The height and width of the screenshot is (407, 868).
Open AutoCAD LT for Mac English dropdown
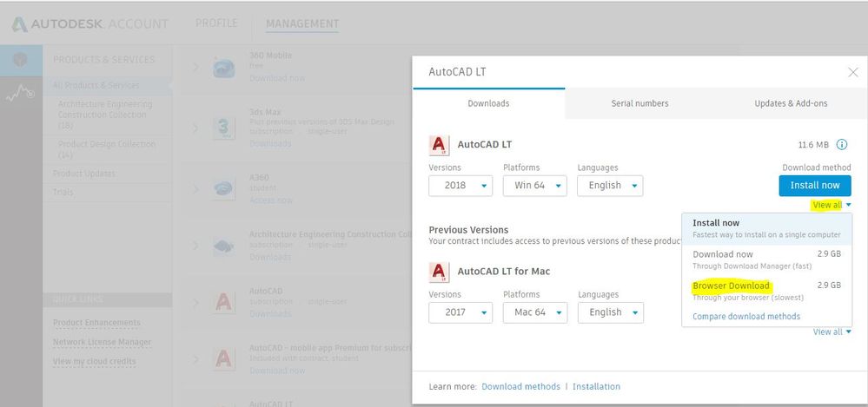pyautogui.click(x=611, y=312)
